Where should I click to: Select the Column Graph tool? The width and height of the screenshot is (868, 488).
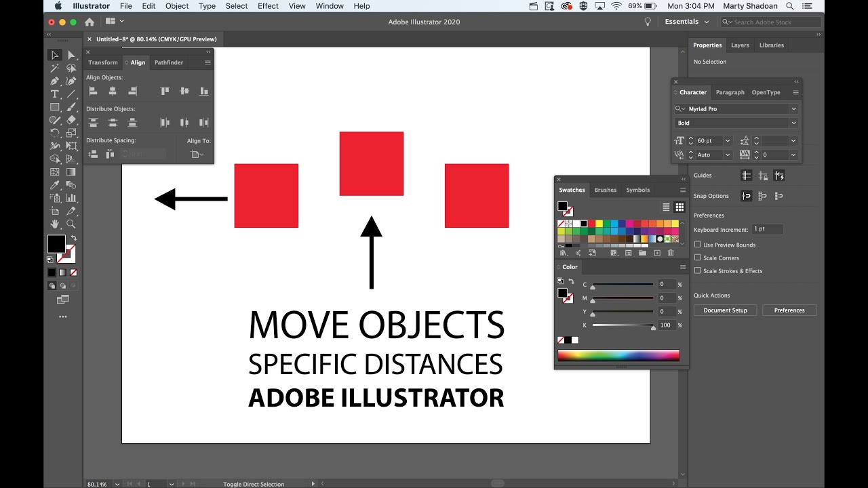71,198
